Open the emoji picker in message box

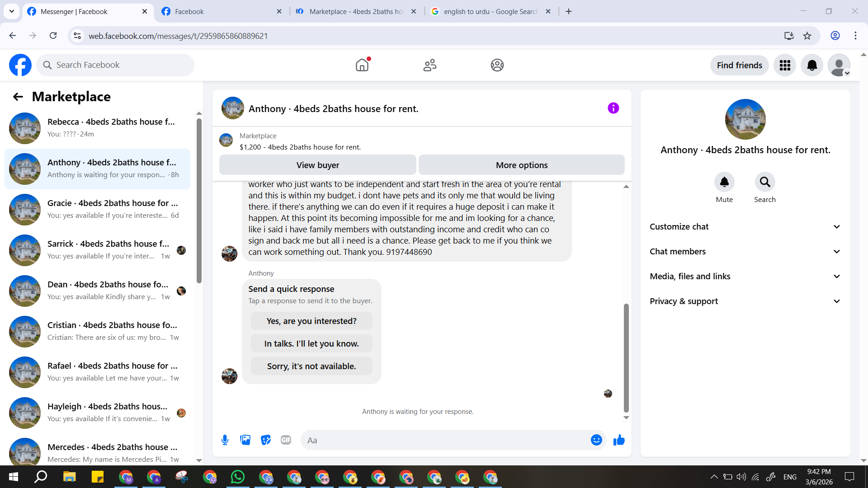click(x=596, y=440)
